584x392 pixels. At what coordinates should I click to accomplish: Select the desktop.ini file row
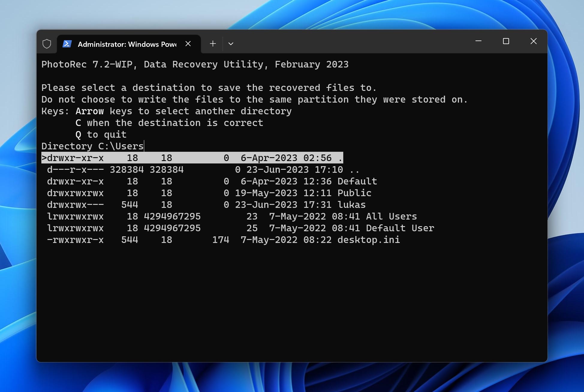coord(223,240)
